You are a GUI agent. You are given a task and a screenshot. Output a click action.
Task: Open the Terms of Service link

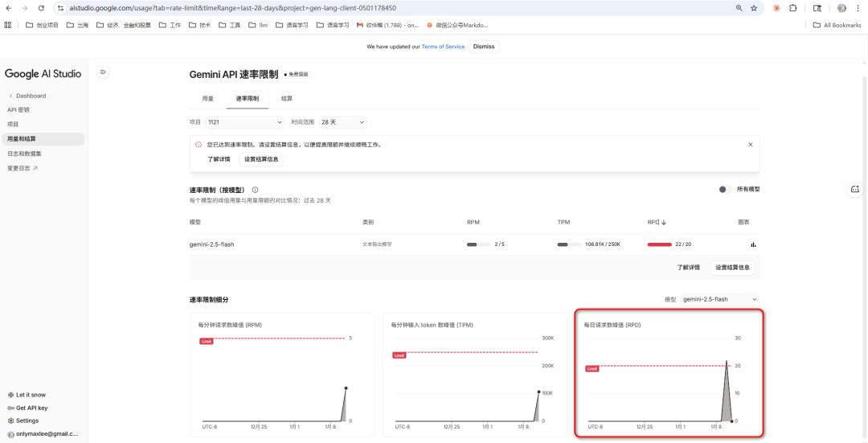coord(443,47)
